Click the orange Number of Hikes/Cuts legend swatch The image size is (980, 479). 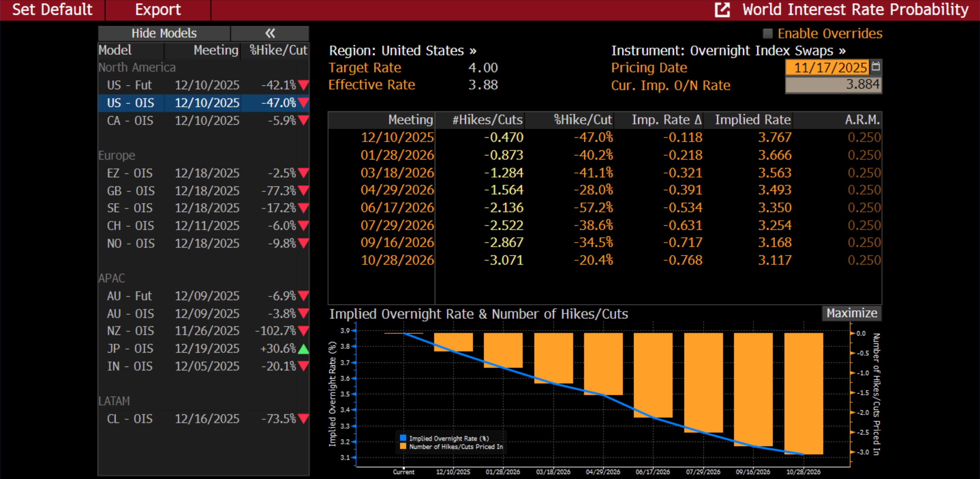point(403,446)
